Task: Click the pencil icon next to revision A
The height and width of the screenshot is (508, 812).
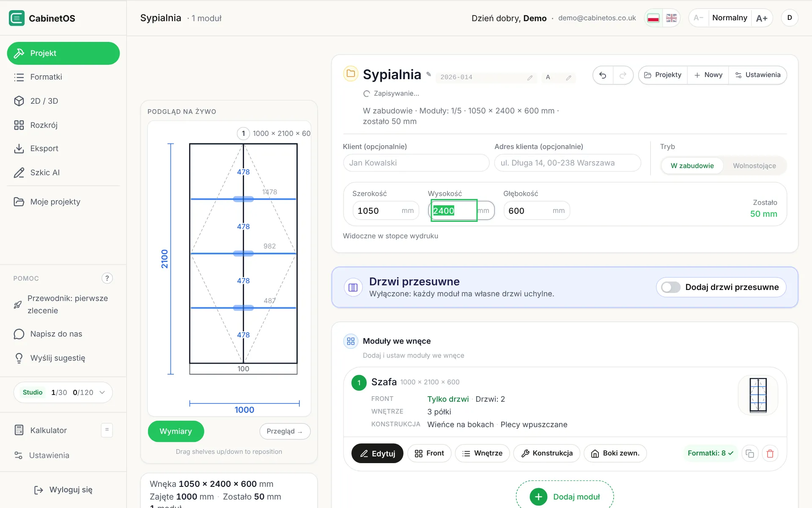Action: [x=569, y=77]
